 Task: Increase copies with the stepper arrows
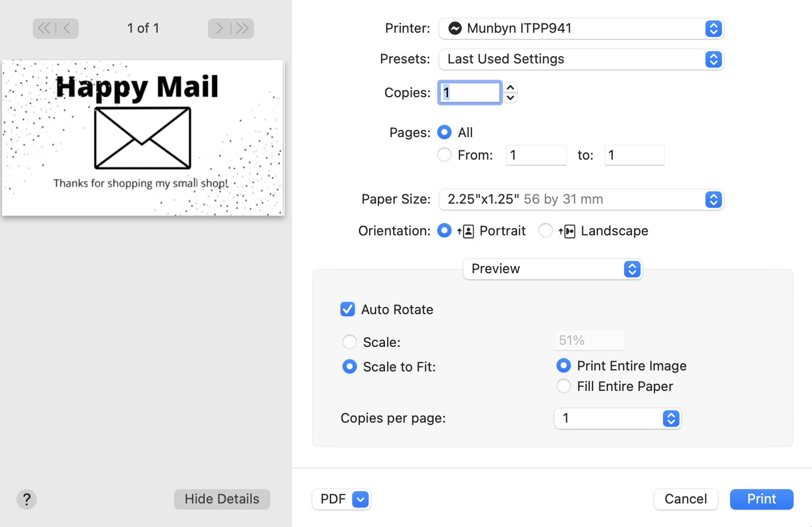pyautogui.click(x=510, y=87)
